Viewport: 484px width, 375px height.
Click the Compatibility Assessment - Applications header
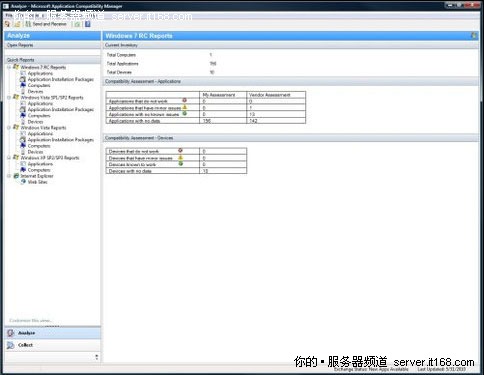[291, 81]
